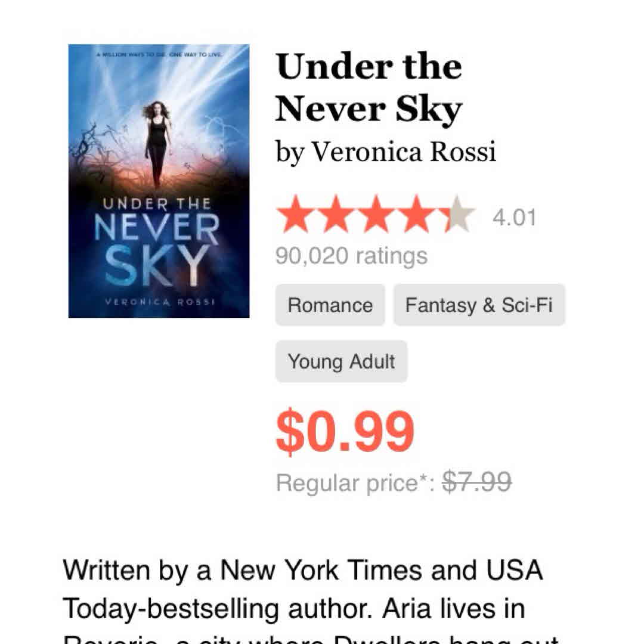Tap the walking girl on the cover
This screenshot has width=644, height=644.
(157, 143)
